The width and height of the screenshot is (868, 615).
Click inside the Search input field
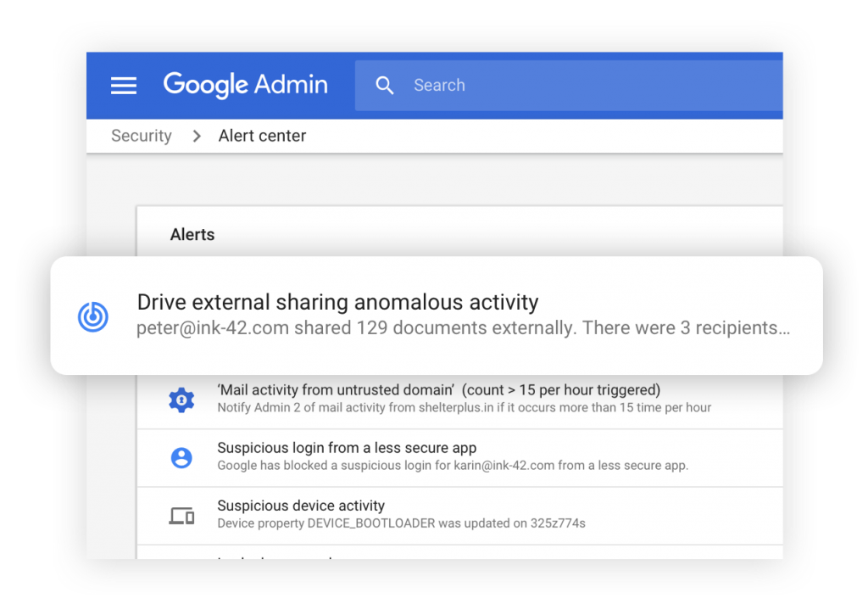tap(509, 85)
